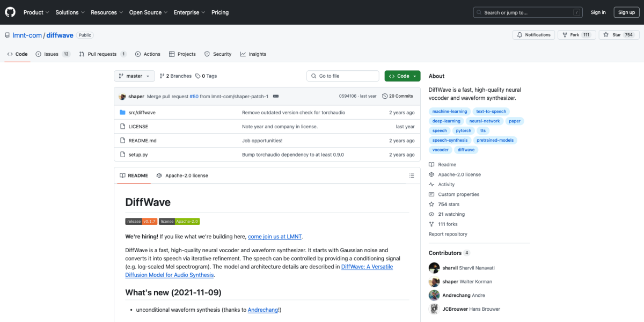
Task: Open the 0 Tags page
Action: point(206,76)
